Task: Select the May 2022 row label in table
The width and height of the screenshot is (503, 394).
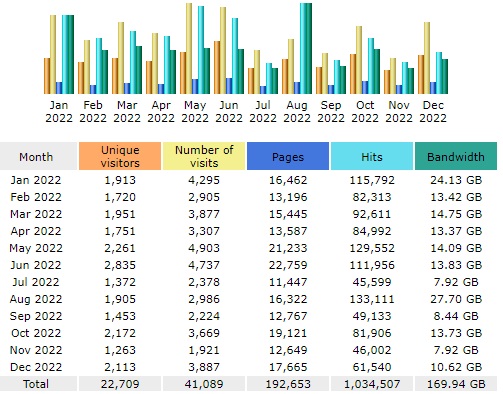Action: (36, 248)
